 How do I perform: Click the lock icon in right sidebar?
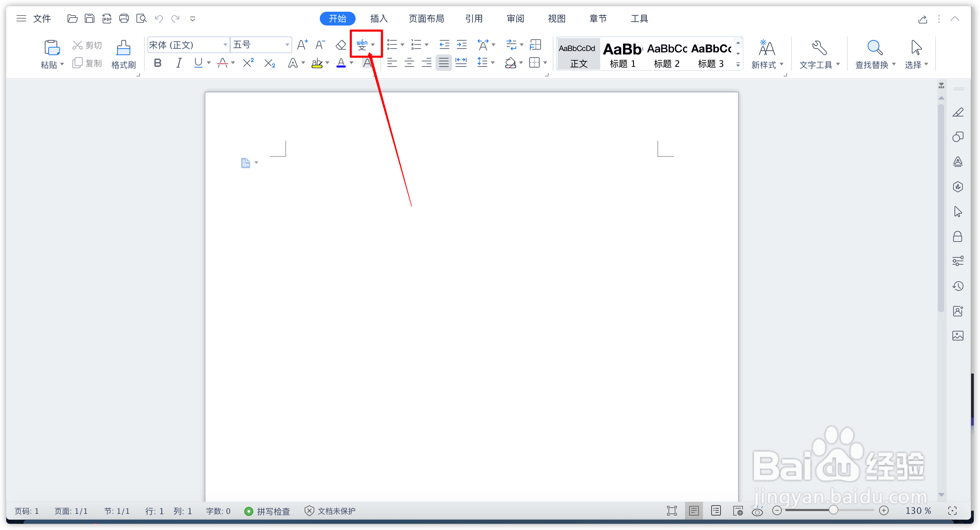(958, 237)
